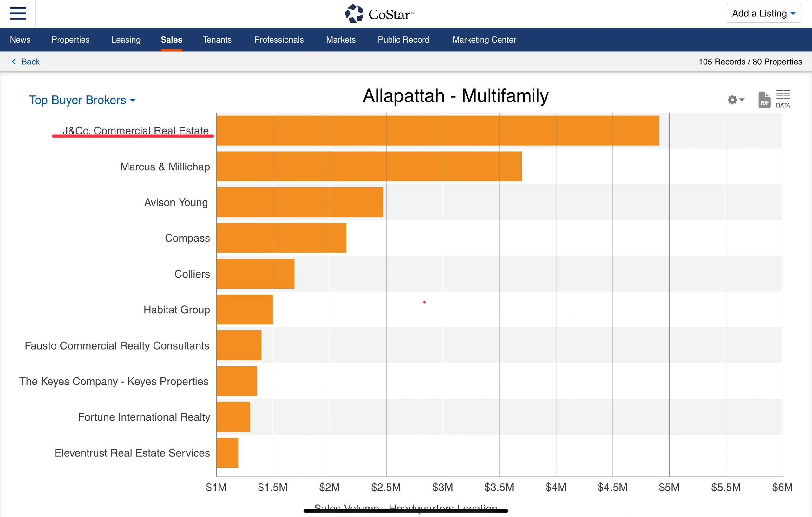Select the Marcus & Millichap orange bar
812x517 pixels.
click(x=369, y=166)
